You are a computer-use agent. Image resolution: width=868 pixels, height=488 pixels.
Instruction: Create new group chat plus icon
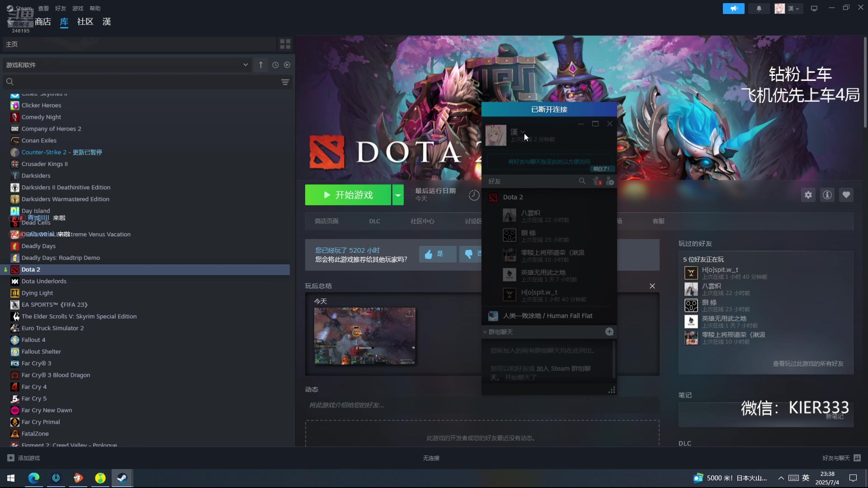(609, 332)
